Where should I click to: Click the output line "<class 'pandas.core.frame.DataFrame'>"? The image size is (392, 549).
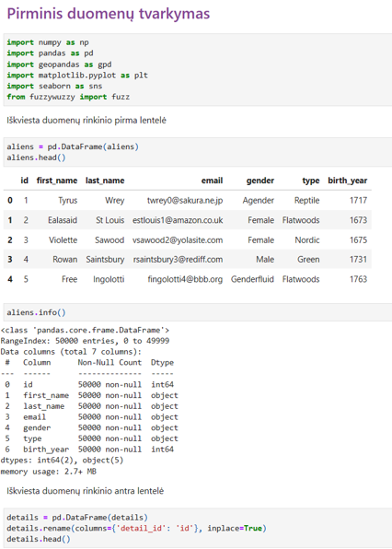tap(85, 330)
